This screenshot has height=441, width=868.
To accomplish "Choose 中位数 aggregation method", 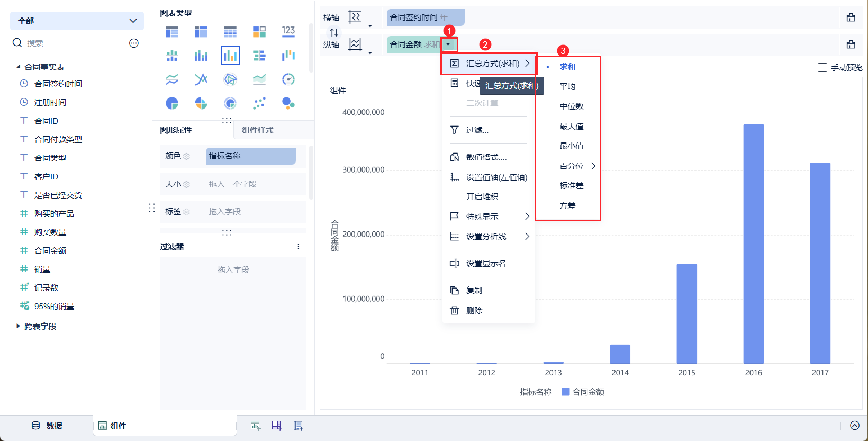I will click(x=572, y=106).
